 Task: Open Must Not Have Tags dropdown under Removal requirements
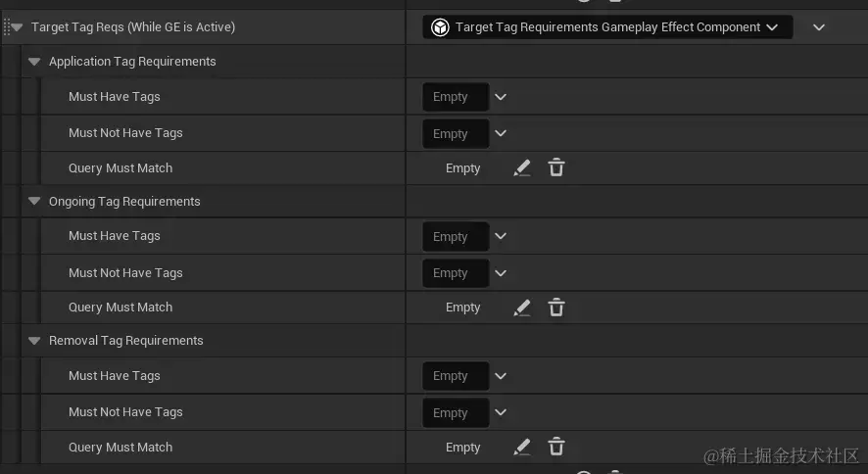(x=501, y=412)
